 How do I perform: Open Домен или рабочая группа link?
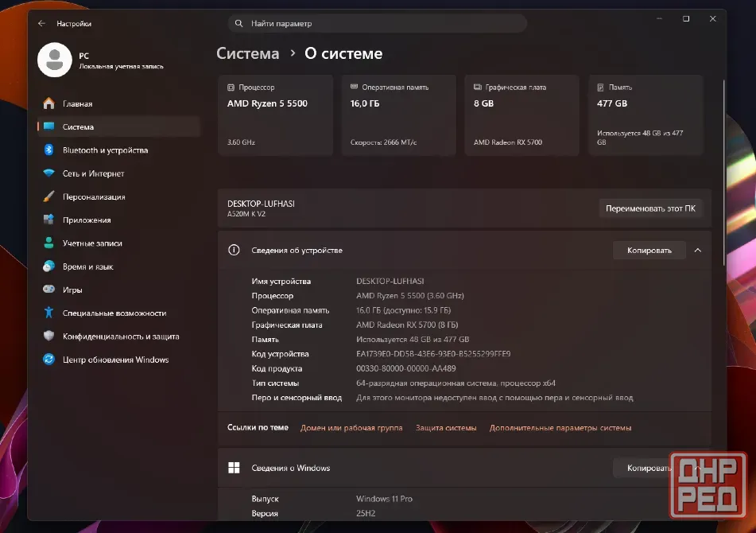click(x=351, y=428)
